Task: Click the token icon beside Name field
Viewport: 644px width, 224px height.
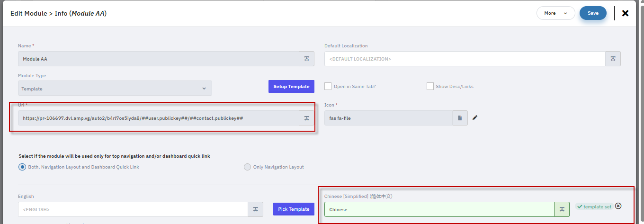Action: coord(306,59)
